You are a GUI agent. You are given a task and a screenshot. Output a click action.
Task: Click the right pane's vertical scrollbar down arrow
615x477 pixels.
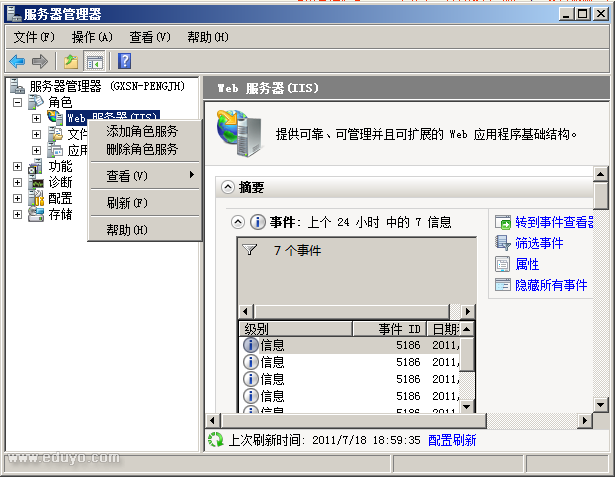click(x=601, y=404)
